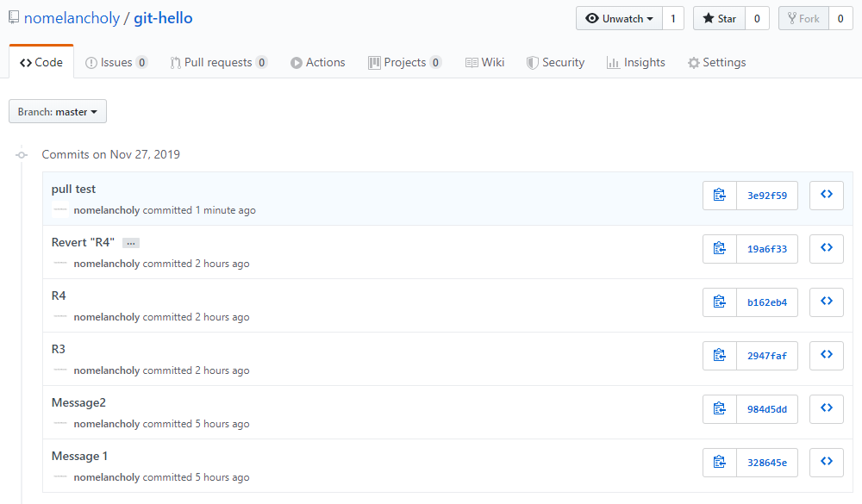Click "Commits on Nov 27, 2019" heading
The height and width of the screenshot is (504, 862).
coord(111,154)
